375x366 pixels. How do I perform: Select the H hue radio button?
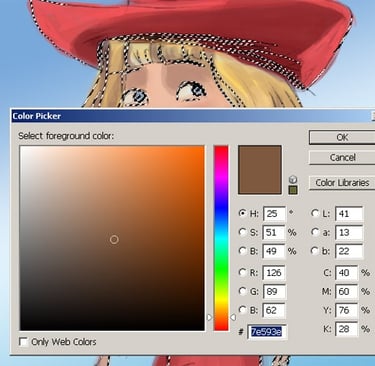[243, 213]
